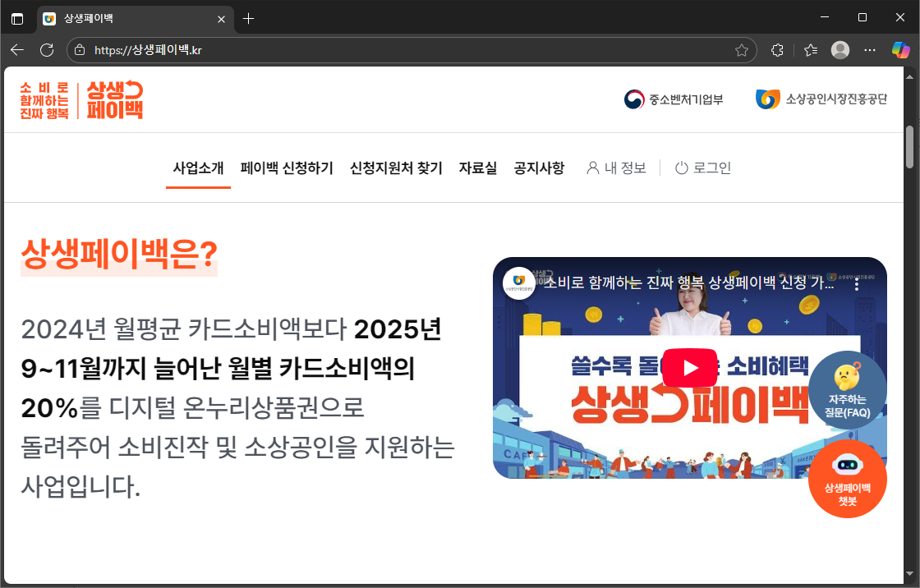The height and width of the screenshot is (588, 920).
Task: Click the address bar URL field
Action: pos(411,50)
